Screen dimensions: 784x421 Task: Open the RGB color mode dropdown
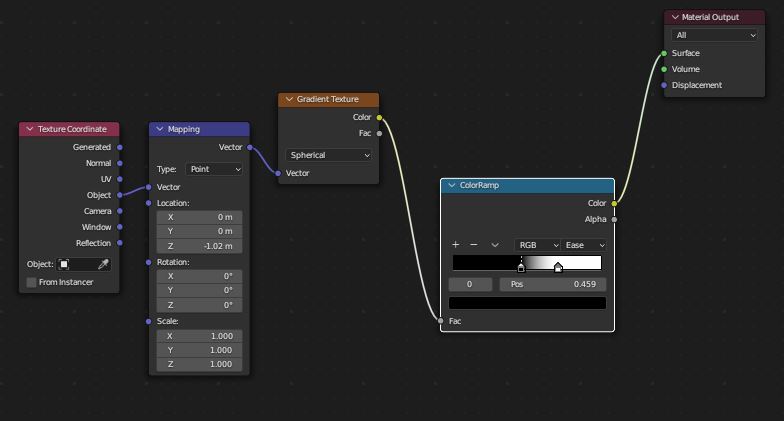click(x=537, y=245)
